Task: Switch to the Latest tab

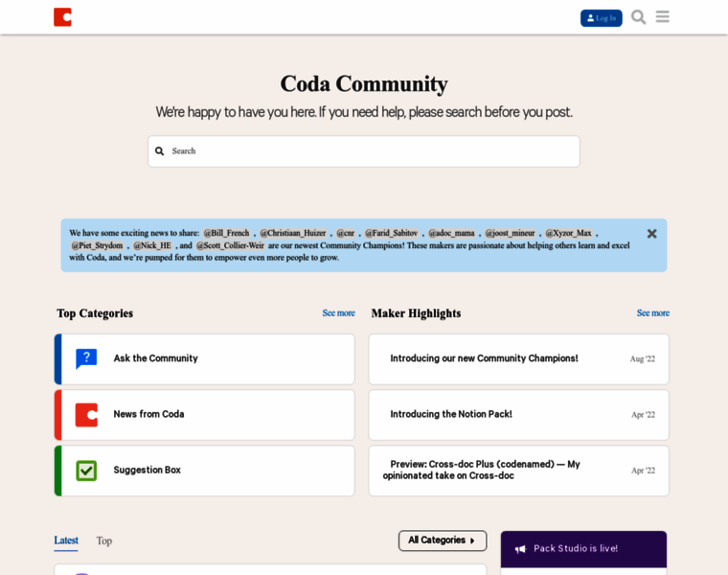Action: (x=66, y=540)
